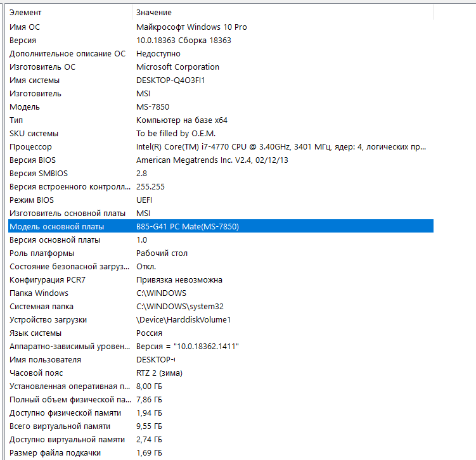Click the "Значение" column header
Viewport: 476px width, 460px height.
(x=283, y=13)
